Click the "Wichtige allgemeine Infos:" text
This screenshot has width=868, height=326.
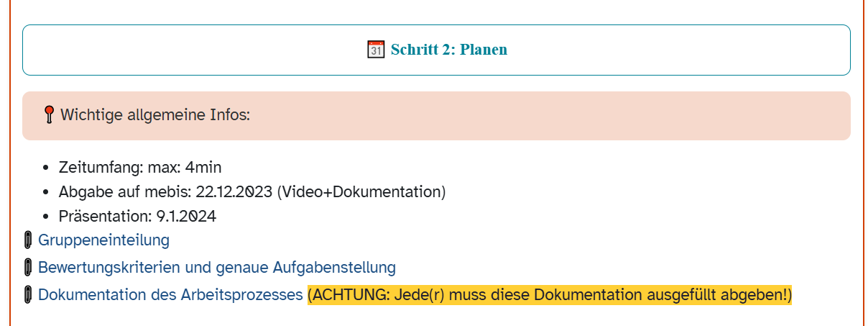click(154, 114)
